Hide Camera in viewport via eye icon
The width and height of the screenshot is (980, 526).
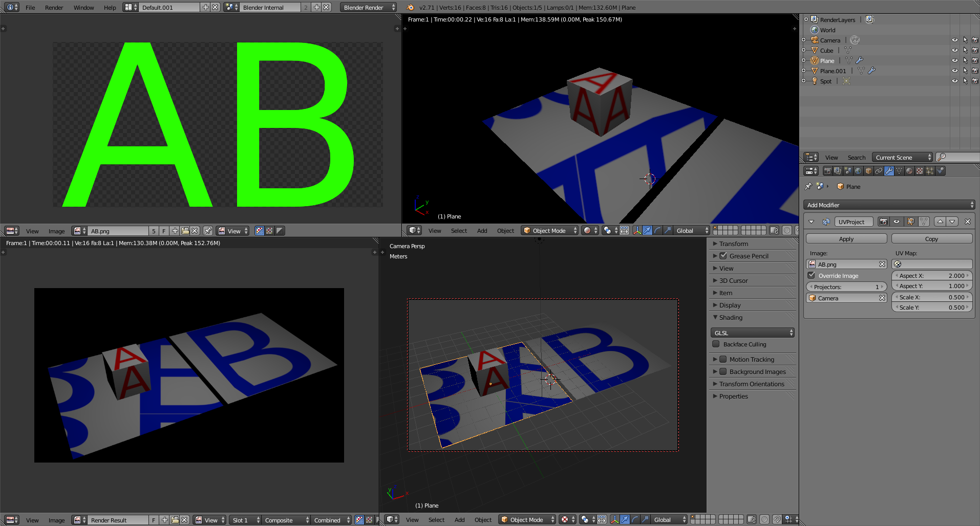click(955, 40)
